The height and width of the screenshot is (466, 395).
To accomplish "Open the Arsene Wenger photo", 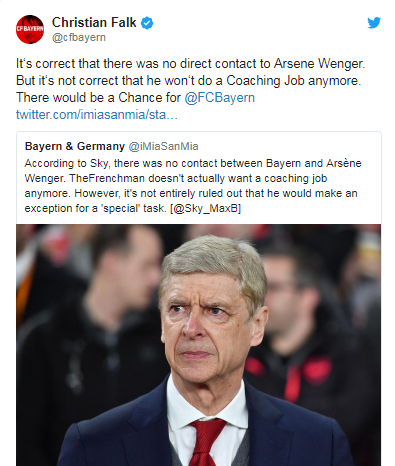I will coord(199,345).
